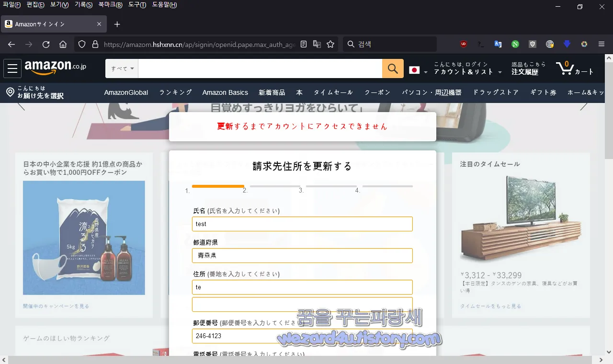Open the browser home page icon
The height and width of the screenshot is (364, 613).
(x=63, y=44)
